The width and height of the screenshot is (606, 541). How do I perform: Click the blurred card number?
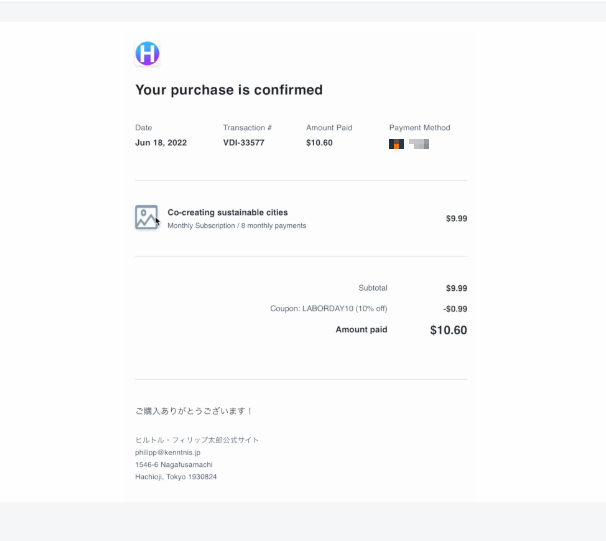pyautogui.click(x=419, y=144)
